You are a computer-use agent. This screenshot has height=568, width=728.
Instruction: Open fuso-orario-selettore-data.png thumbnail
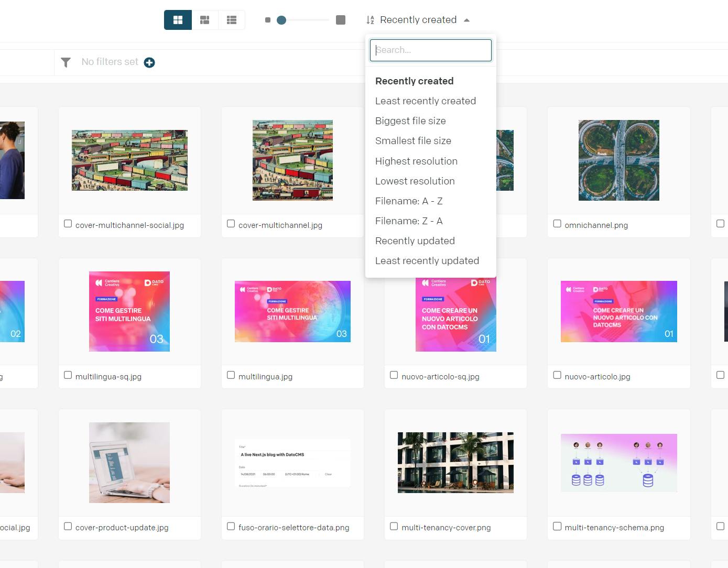[x=292, y=463]
